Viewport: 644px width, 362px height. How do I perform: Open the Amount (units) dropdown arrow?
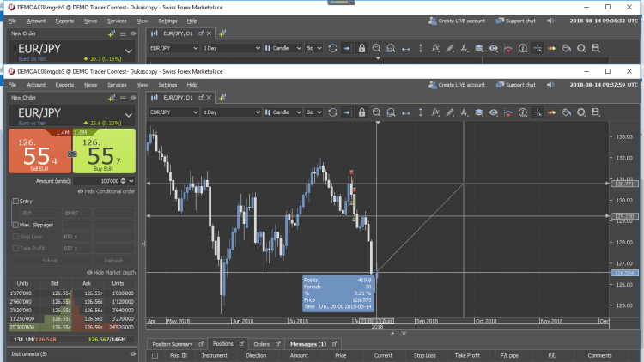tap(131, 181)
